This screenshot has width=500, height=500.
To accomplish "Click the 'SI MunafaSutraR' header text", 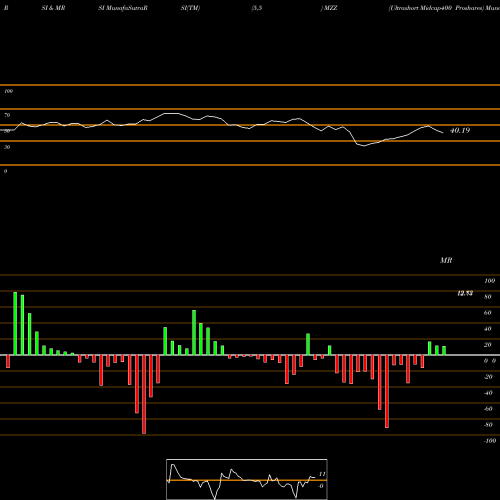I will coord(123,8).
